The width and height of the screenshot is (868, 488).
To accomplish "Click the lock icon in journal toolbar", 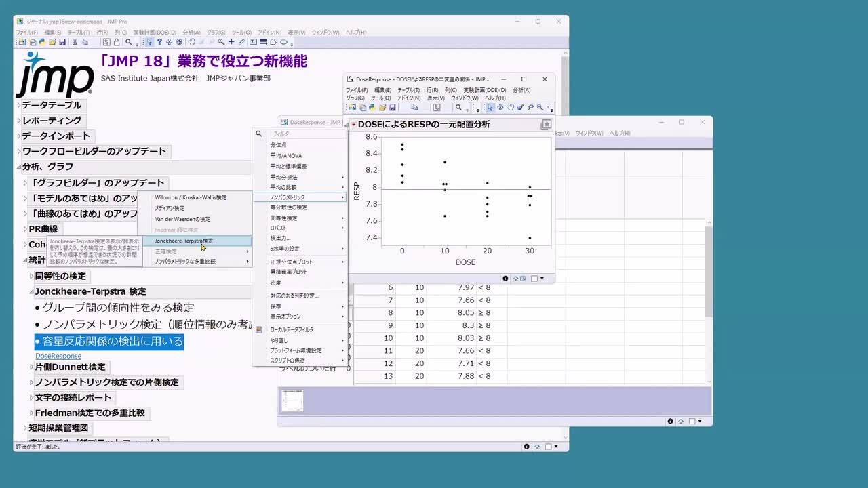I will click(116, 42).
